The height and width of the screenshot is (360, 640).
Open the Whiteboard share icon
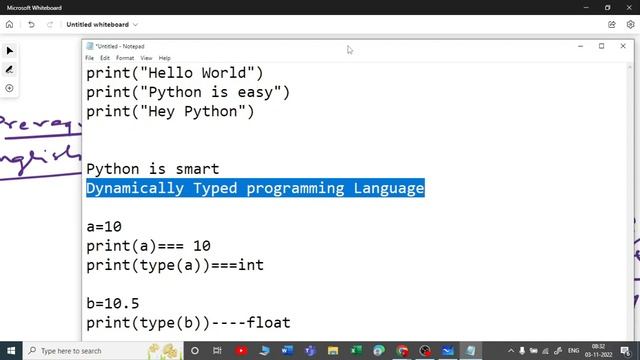tap(611, 24)
